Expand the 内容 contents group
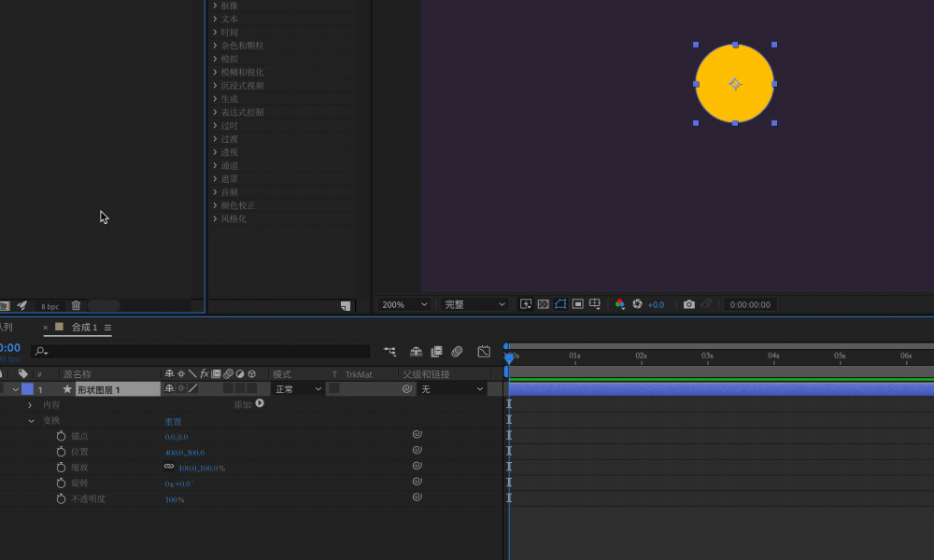Viewport: 934px width, 560px height. point(30,405)
